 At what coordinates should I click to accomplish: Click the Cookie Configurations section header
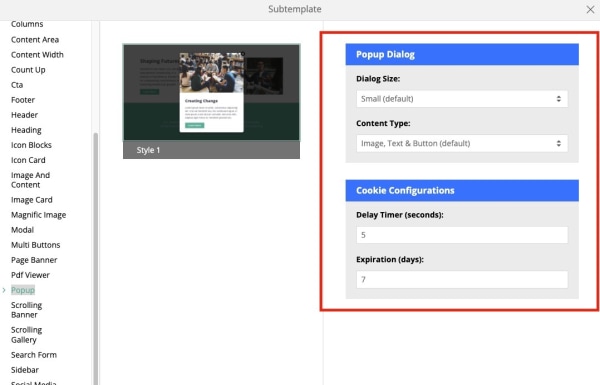point(462,191)
